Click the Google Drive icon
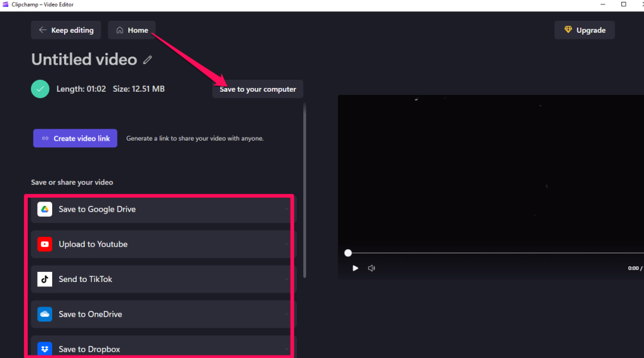The height and width of the screenshot is (358, 644). (45, 209)
